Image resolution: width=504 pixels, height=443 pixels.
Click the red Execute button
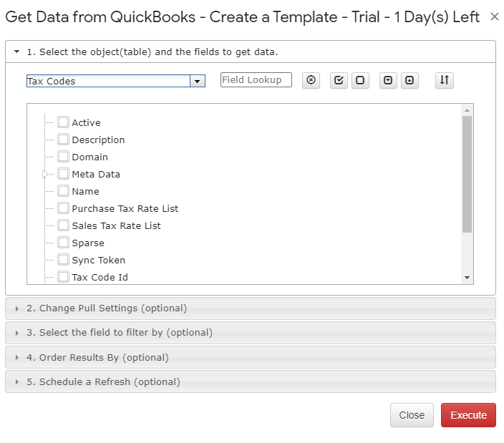pyautogui.click(x=468, y=415)
